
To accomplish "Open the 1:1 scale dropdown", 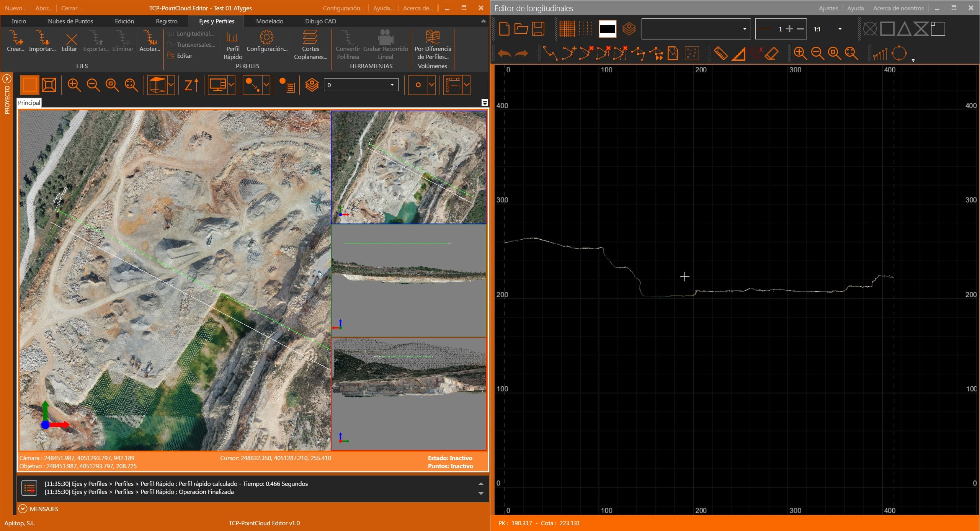I will tap(840, 29).
